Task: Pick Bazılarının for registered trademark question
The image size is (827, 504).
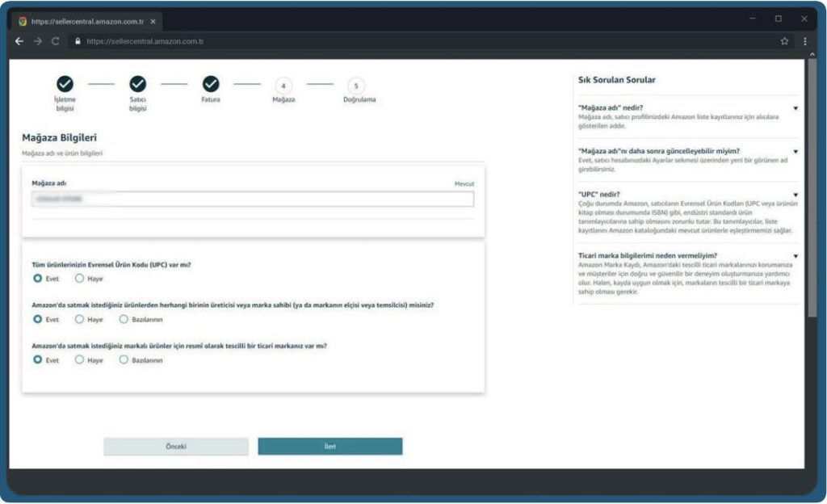Action: click(124, 359)
